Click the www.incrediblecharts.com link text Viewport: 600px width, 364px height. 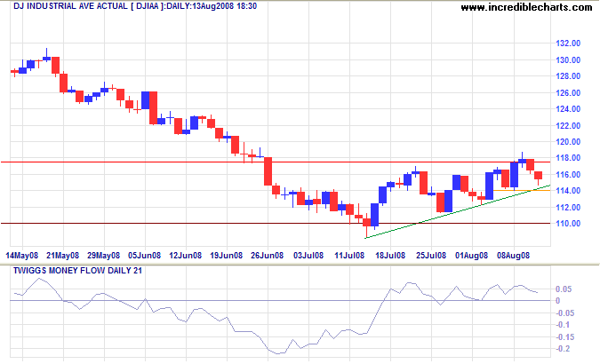point(526,7)
